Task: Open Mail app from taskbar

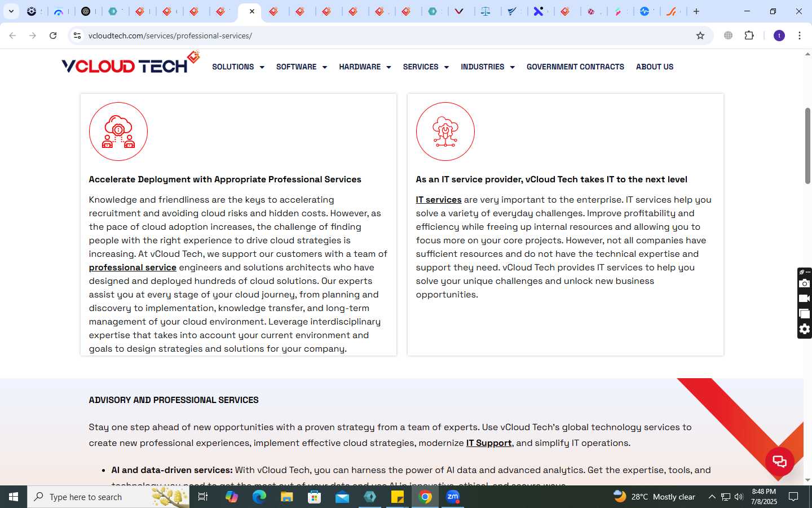Action: click(342, 497)
